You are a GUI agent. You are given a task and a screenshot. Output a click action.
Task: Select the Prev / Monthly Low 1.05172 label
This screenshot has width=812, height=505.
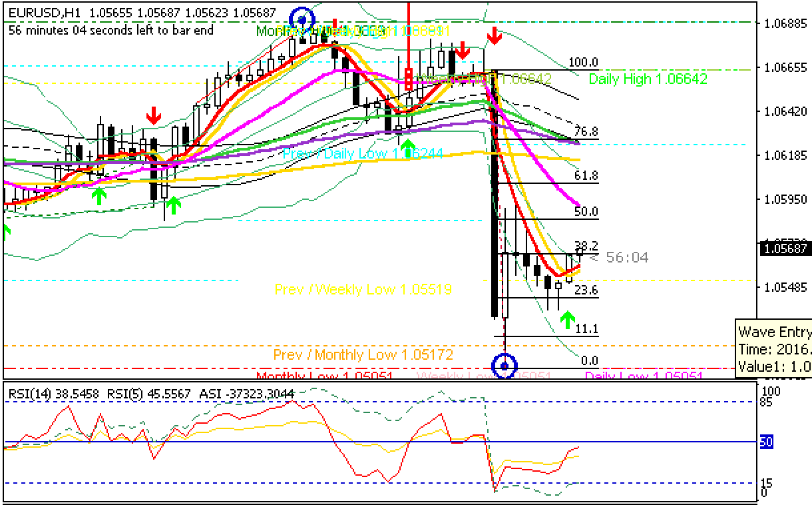(x=363, y=354)
